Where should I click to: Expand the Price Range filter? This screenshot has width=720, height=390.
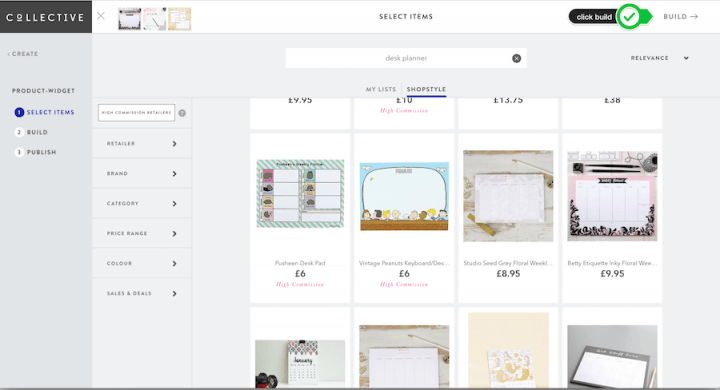142,233
